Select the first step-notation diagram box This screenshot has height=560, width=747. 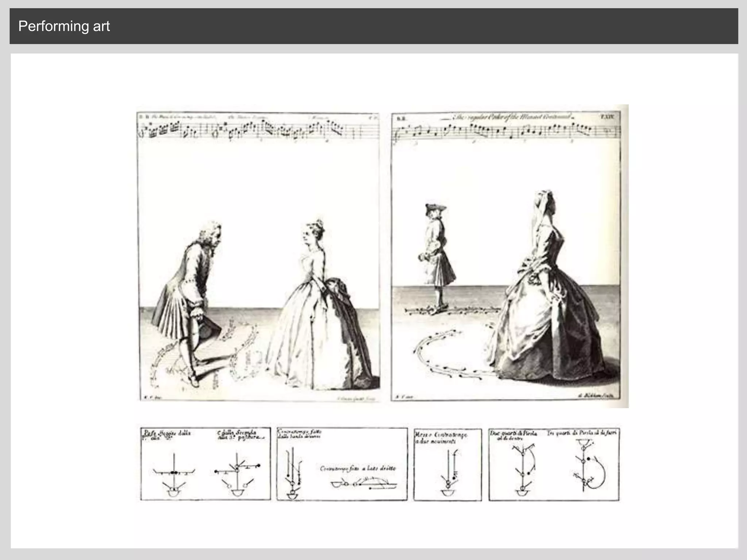pos(205,464)
